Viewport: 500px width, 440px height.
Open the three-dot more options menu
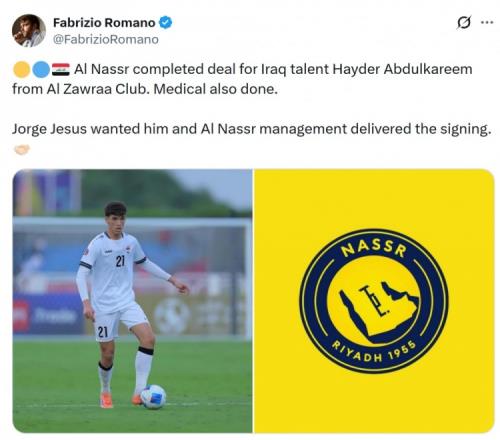pos(487,22)
